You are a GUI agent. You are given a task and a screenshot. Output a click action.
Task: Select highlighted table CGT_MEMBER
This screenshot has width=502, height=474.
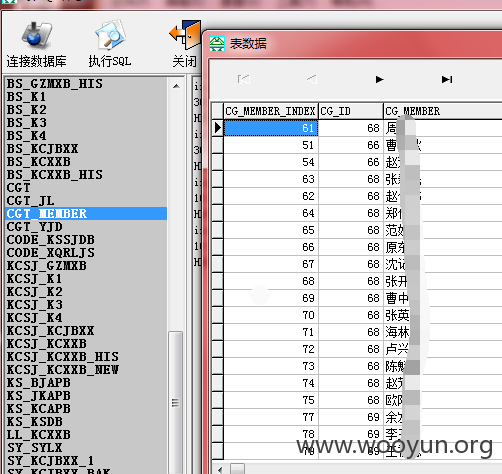point(86,214)
